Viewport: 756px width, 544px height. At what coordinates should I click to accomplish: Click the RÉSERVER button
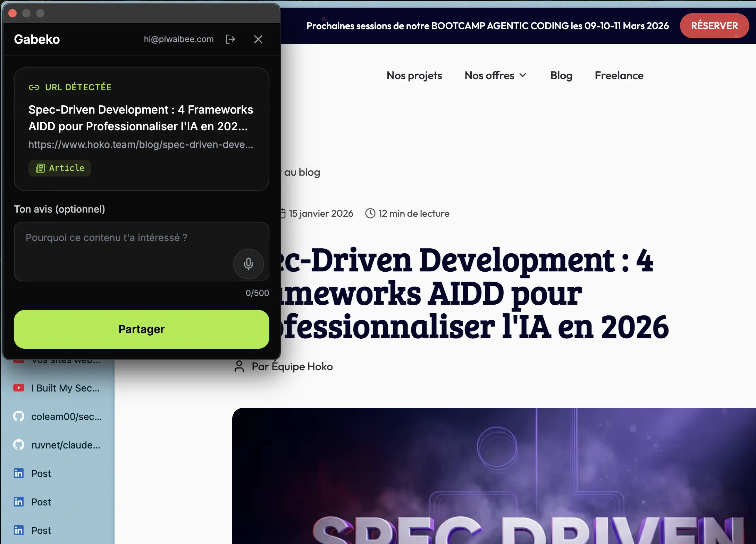point(714,25)
